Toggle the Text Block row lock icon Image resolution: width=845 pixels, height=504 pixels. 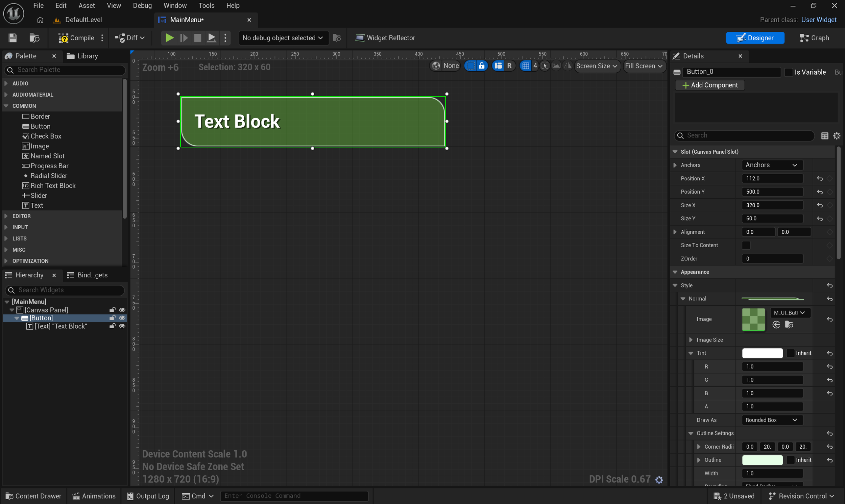pos(112,326)
